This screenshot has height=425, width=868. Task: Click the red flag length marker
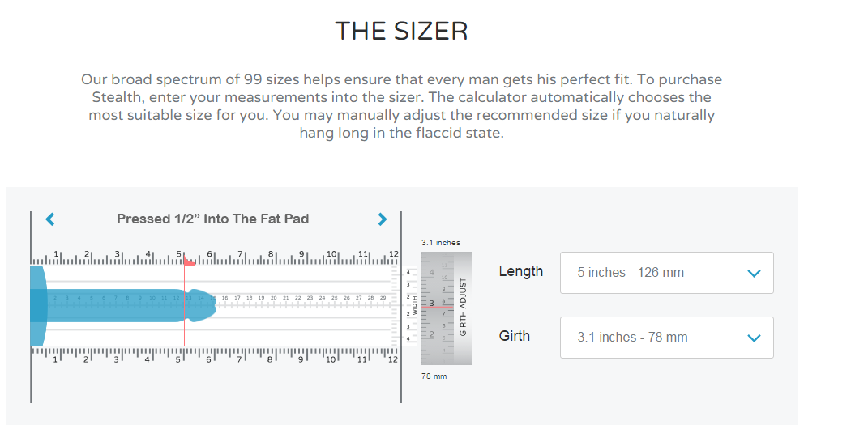pyautogui.click(x=190, y=261)
